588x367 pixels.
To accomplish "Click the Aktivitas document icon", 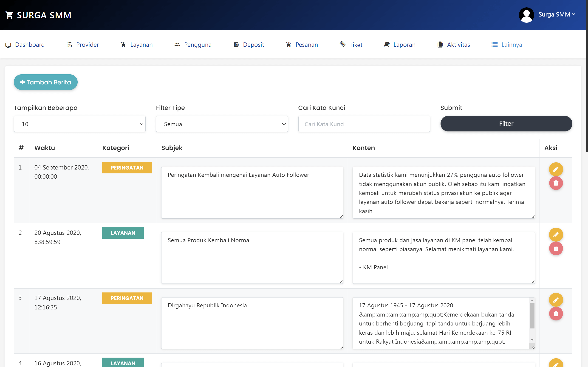I will 440,44.
